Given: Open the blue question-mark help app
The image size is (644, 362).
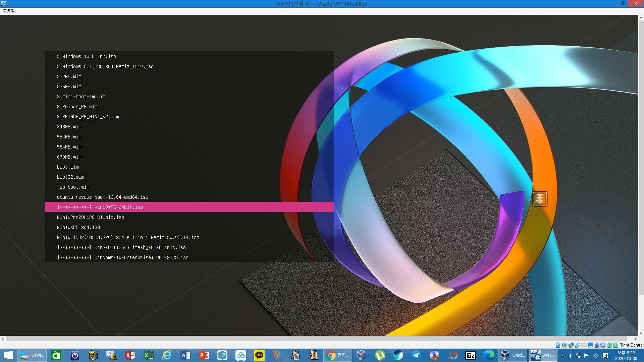Looking at the screenshot, I should 75,355.
